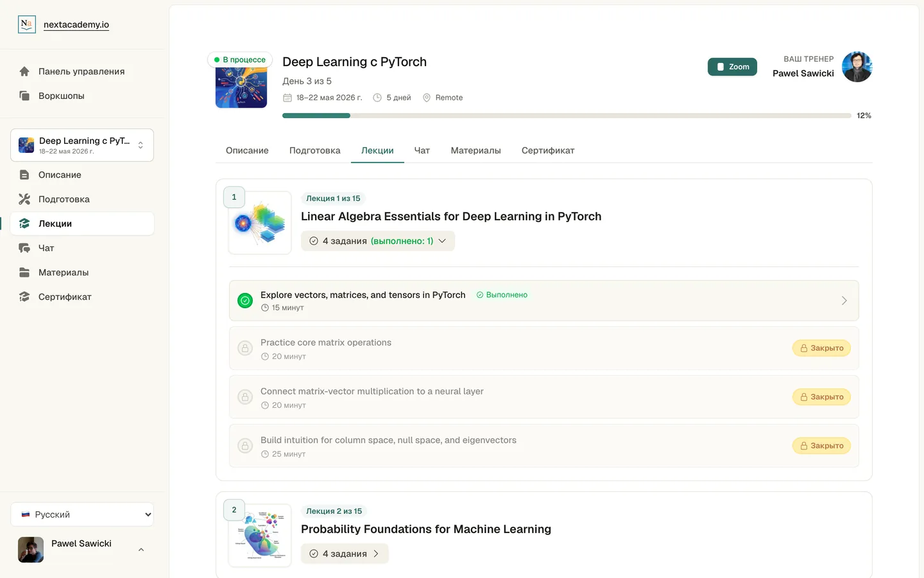Click the calendar icon next to course dates
The image size is (924, 578).
point(287,98)
